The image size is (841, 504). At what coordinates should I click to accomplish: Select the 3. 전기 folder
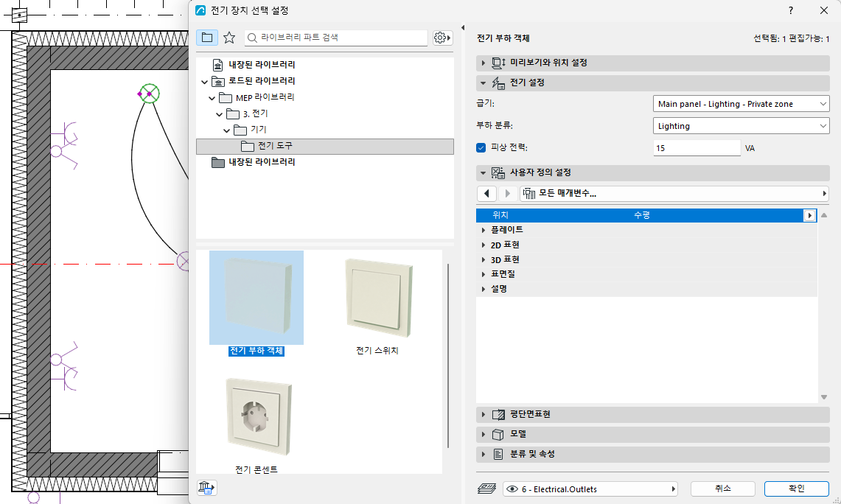click(255, 113)
